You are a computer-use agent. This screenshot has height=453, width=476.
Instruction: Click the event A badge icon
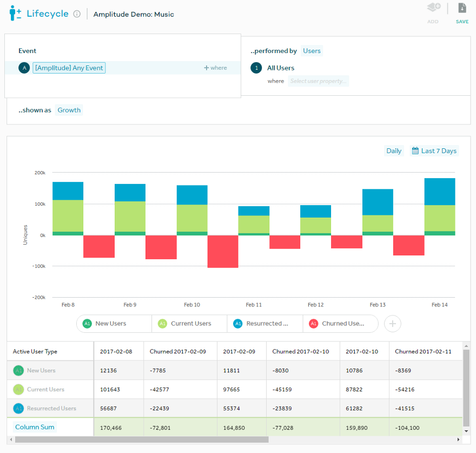pos(24,68)
